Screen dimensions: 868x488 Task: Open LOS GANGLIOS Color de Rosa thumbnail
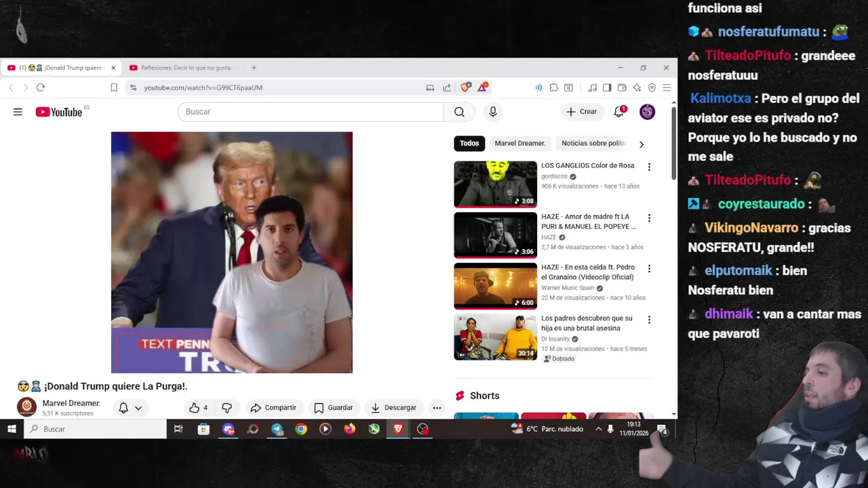tap(495, 184)
